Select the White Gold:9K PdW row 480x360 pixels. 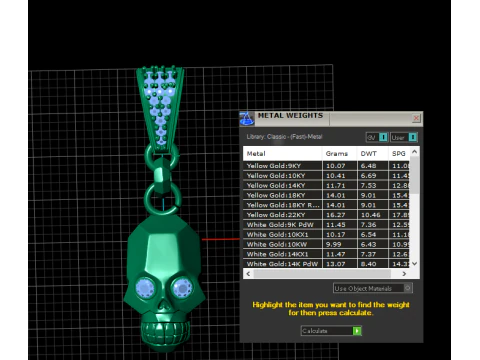point(326,225)
